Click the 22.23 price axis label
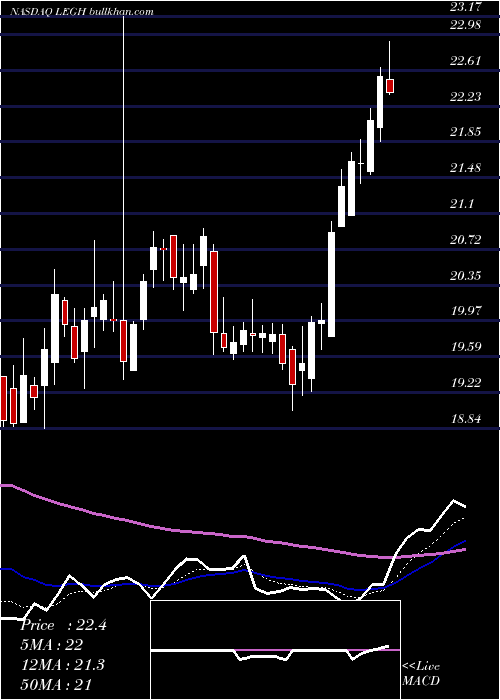Viewport: 500px width, 700px height. click(x=465, y=97)
